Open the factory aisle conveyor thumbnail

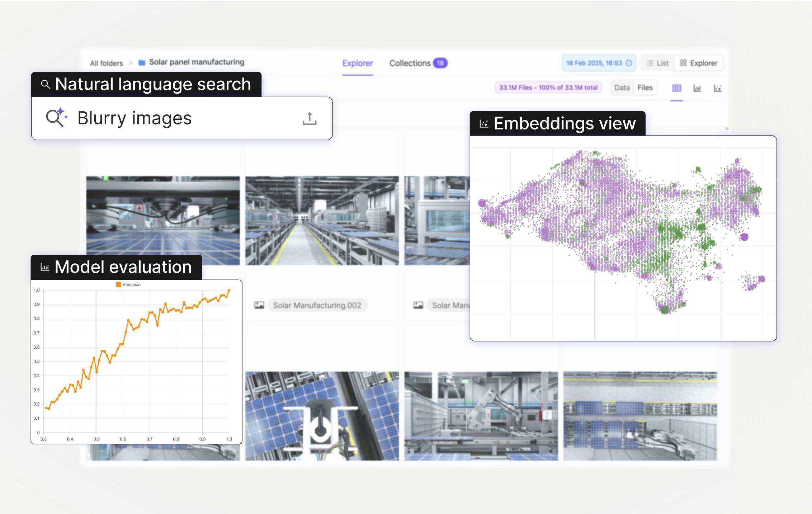click(322, 220)
